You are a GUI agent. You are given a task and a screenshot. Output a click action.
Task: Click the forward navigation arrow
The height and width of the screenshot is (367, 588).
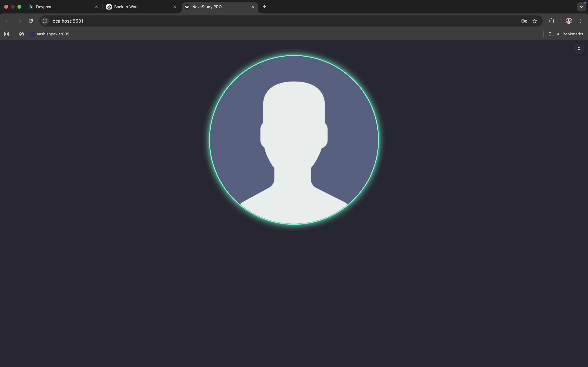point(19,21)
